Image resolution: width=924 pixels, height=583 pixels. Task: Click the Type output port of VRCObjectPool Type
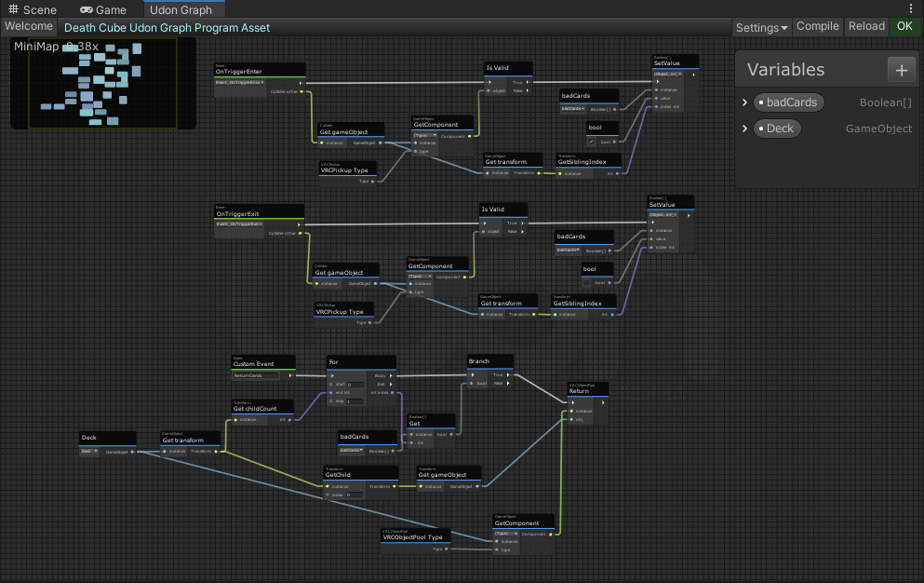446,549
